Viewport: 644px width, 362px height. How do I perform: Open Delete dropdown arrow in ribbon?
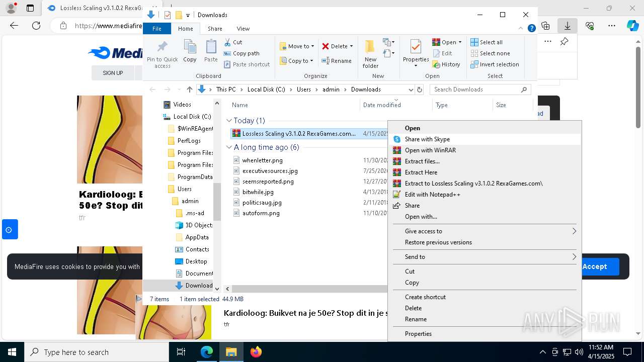point(351,46)
